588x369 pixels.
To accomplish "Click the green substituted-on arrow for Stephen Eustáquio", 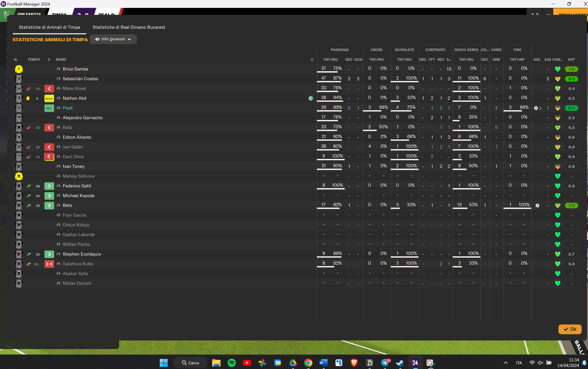I will pyautogui.click(x=49, y=254).
